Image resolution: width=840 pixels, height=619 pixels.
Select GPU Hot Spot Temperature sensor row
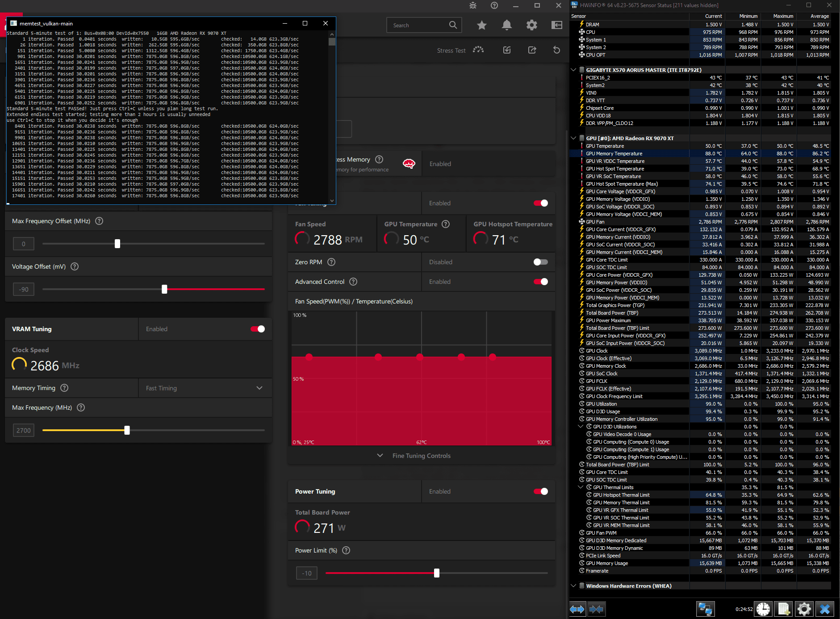click(x=701, y=169)
